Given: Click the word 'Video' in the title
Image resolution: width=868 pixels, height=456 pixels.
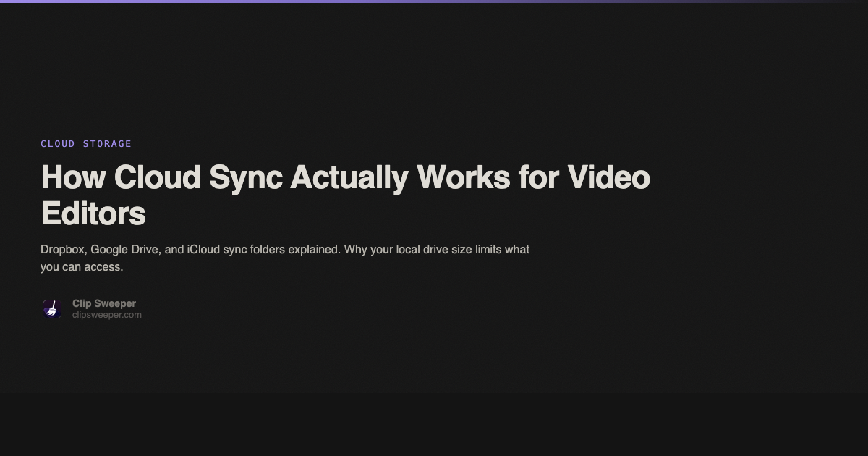Looking at the screenshot, I should (608, 178).
